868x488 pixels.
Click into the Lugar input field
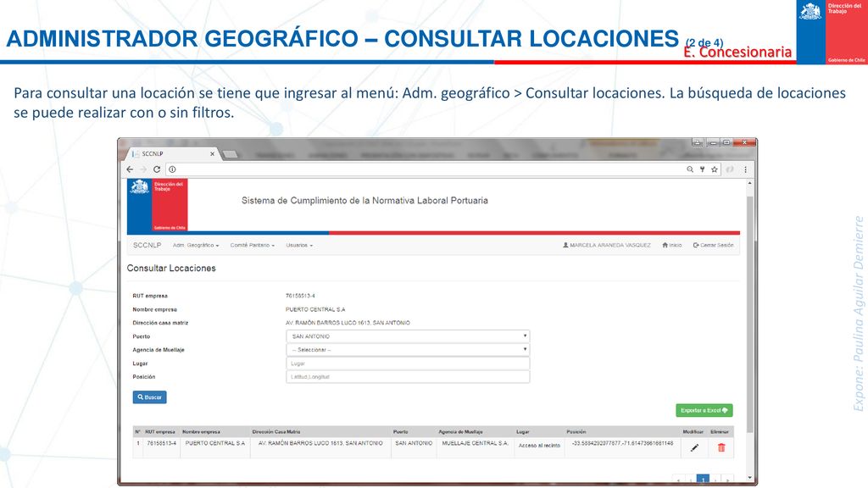click(408, 363)
